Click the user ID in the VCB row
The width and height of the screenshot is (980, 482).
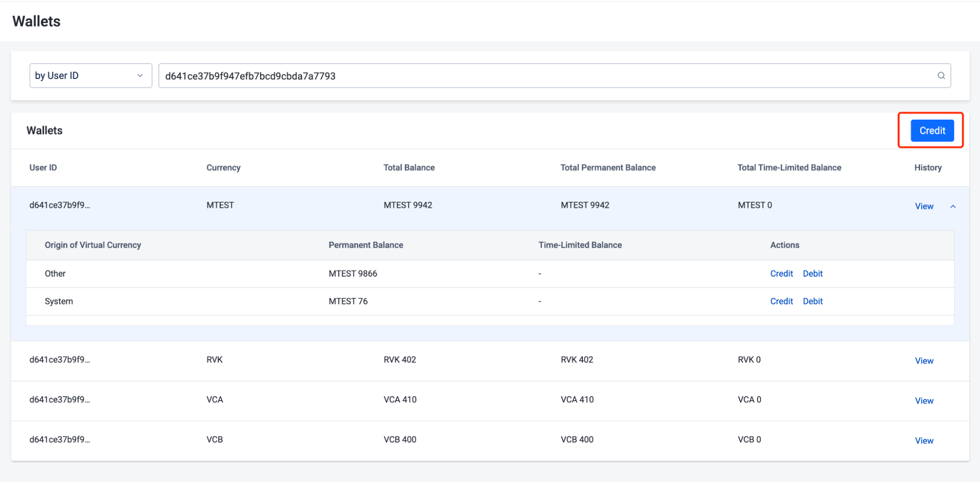click(x=60, y=439)
